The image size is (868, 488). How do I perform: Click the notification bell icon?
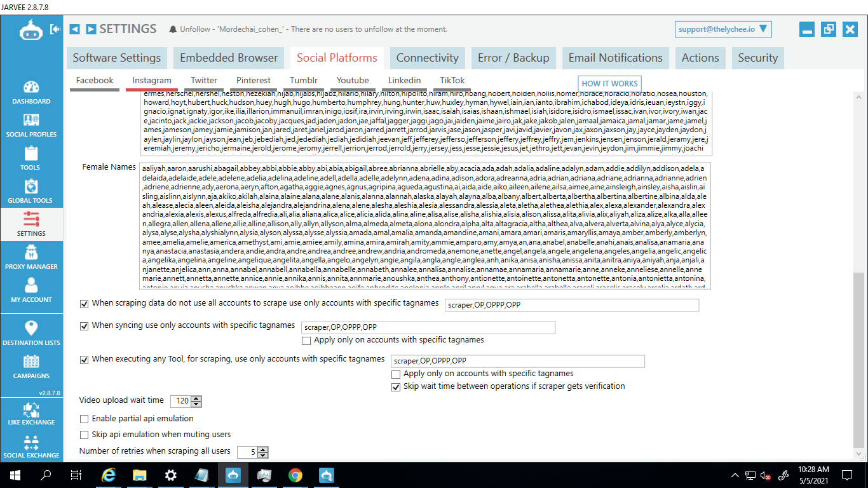[173, 29]
